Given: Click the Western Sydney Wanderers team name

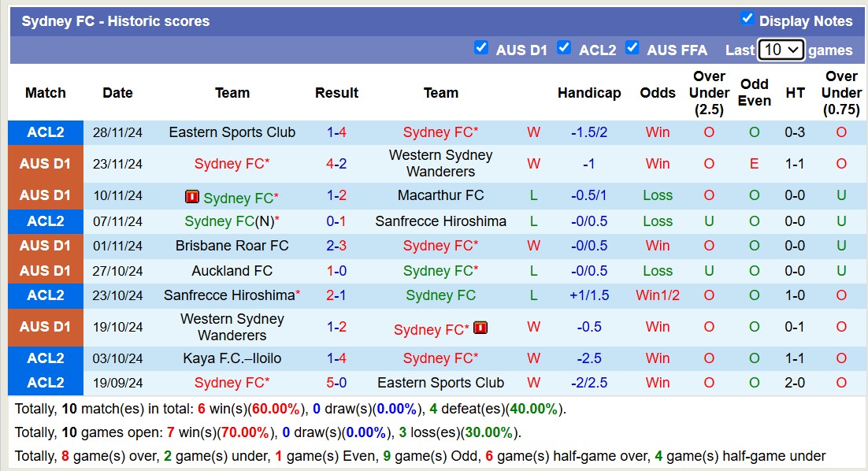Looking at the screenshot, I should pos(440,164).
